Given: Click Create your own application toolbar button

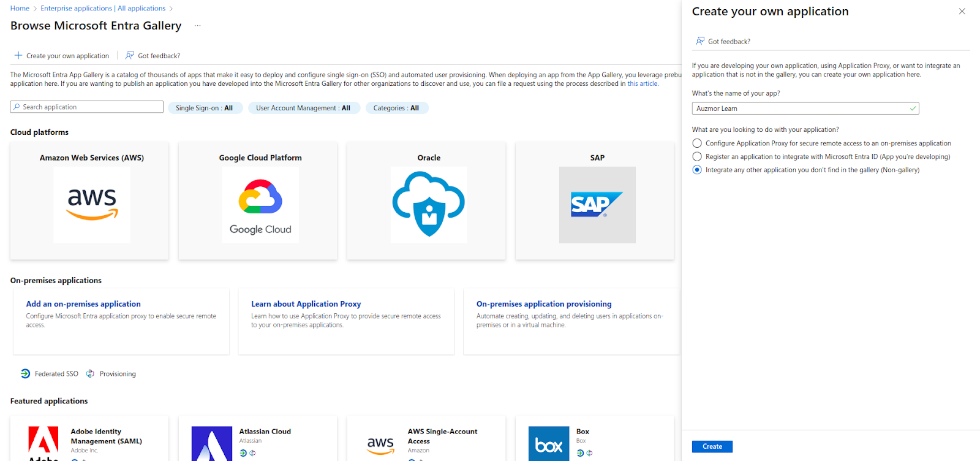Looking at the screenshot, I should click(x=62, y=56).
